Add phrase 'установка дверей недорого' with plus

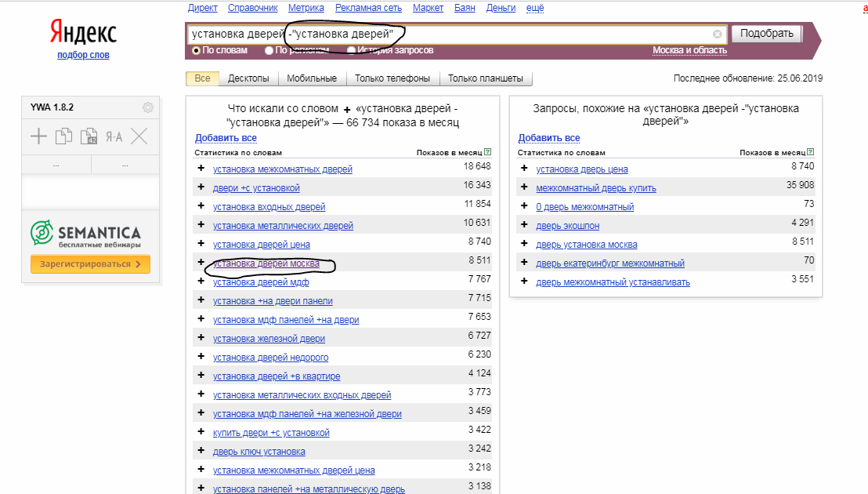[201, 356]
